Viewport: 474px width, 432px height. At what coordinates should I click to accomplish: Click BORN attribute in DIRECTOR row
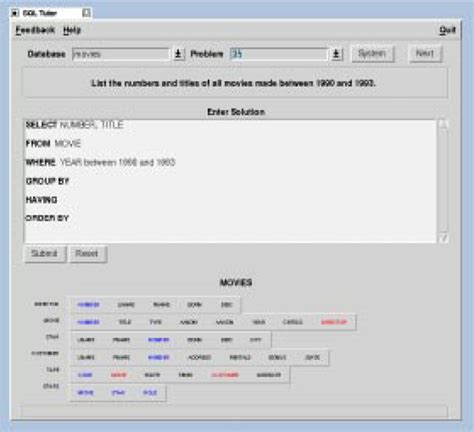click(x=195, y=305)
